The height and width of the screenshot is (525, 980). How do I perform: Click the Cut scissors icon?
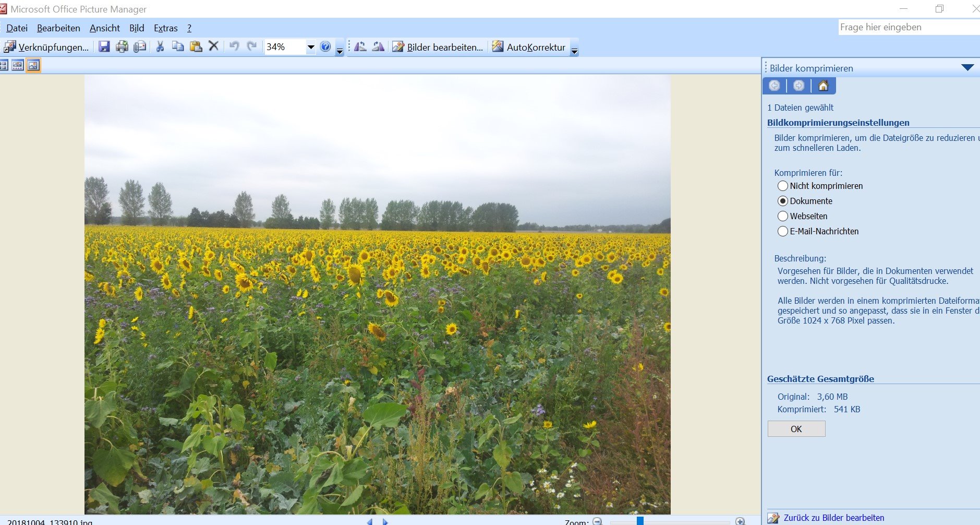(x=160, y=47)
